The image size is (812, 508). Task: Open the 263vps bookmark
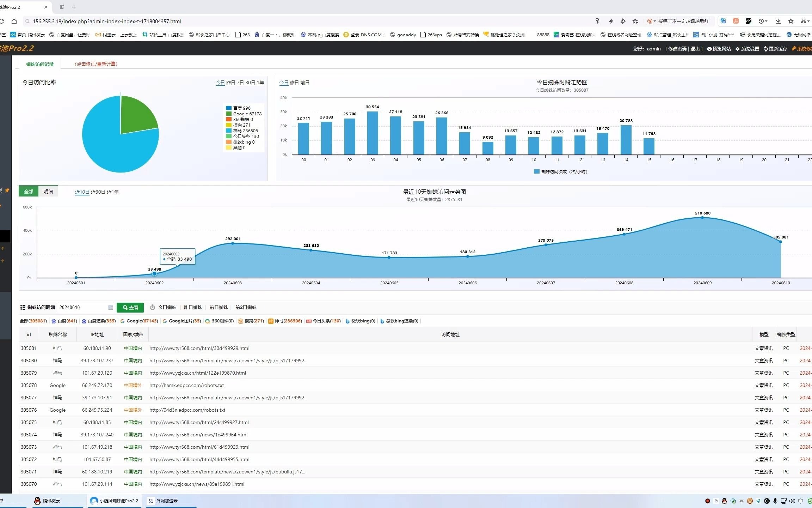(x=431, y=35)
